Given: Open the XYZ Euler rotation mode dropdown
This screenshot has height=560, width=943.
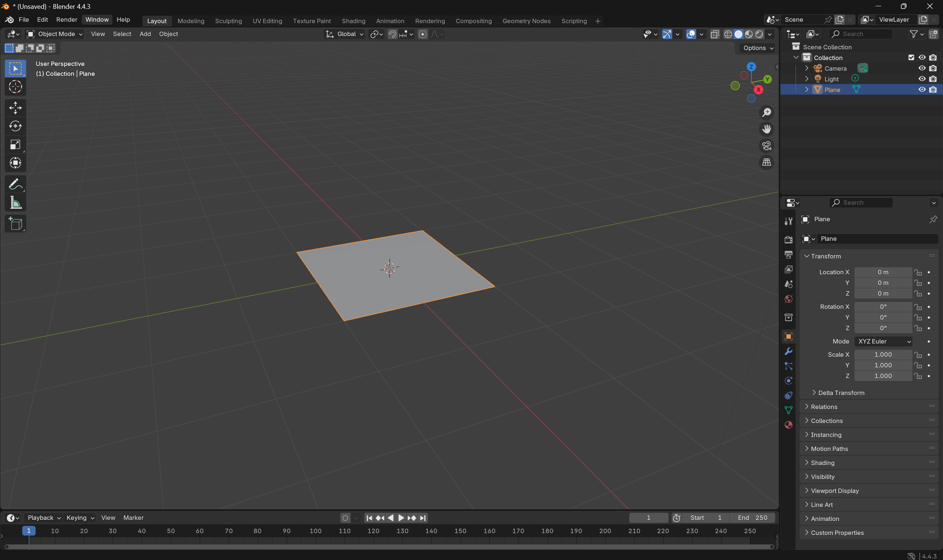Looking at the screenshot, I should click(x=883, y=341).
